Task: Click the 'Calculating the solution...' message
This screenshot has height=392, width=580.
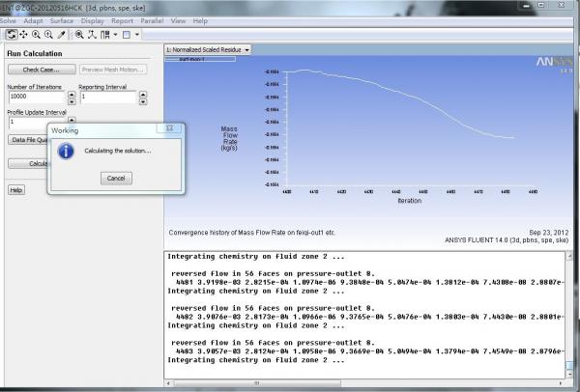Action: point(118,151)
